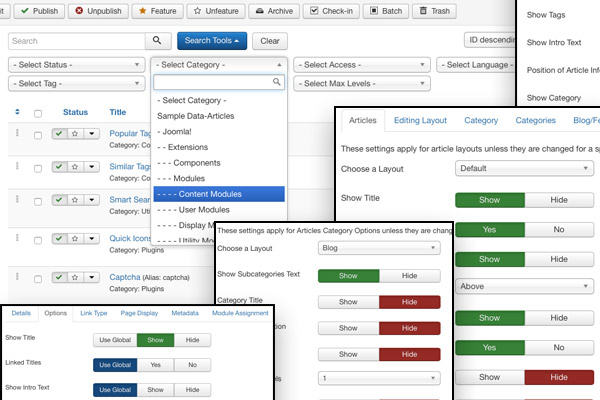Screen dimensions: 600x400
Task: Check the select-all checkbox in table header
Action: point(38,113)
